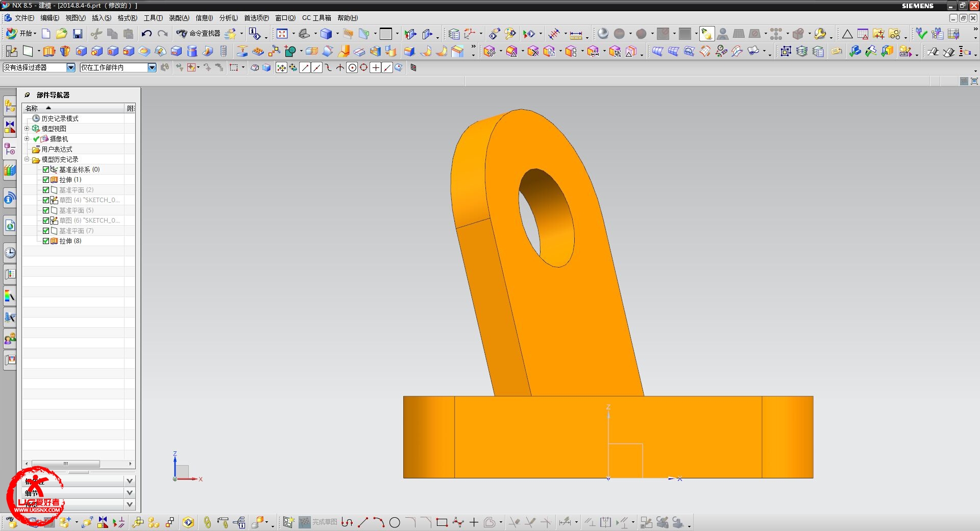Viewport: 980px width, 531px height.
Task: Open the 插入(S) menu
Action: click(101, 18)
